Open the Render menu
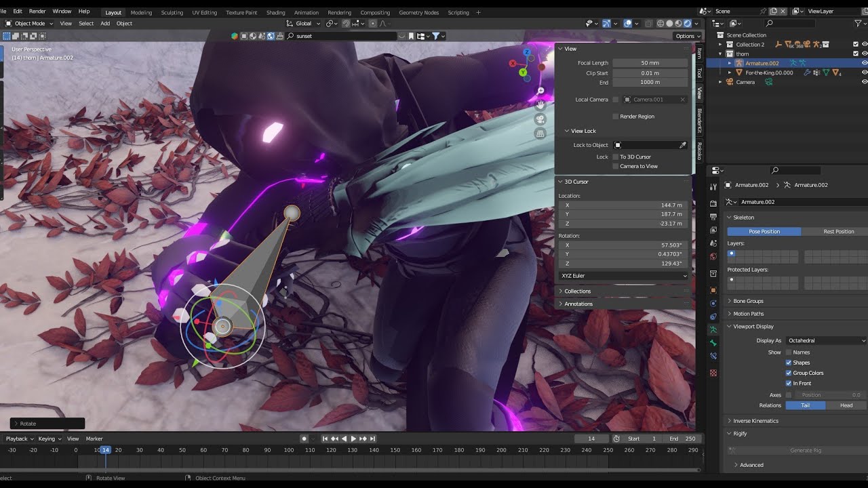The width and height of the screenshot is (868, 488). pyautogui.click(x=37, y=12)
